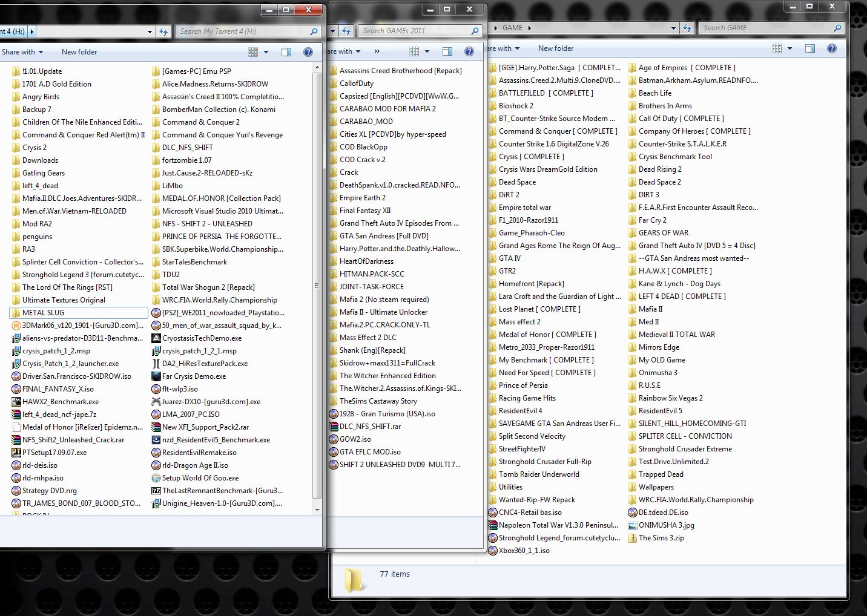Select the METAL SLUG folder
This screenshot has width=867, height=616.
tap(79, 313)
